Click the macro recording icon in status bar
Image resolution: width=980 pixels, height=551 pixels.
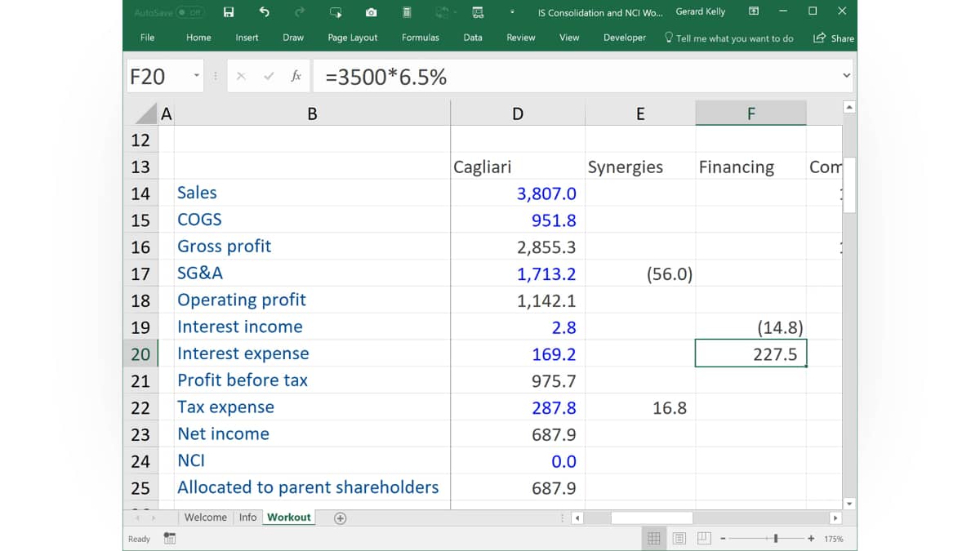pos(169,539)
